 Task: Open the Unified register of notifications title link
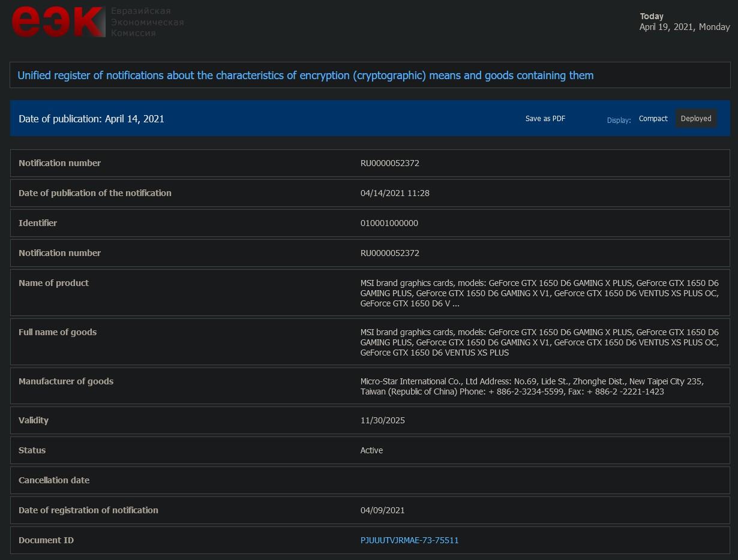click(x=305, y=76)
